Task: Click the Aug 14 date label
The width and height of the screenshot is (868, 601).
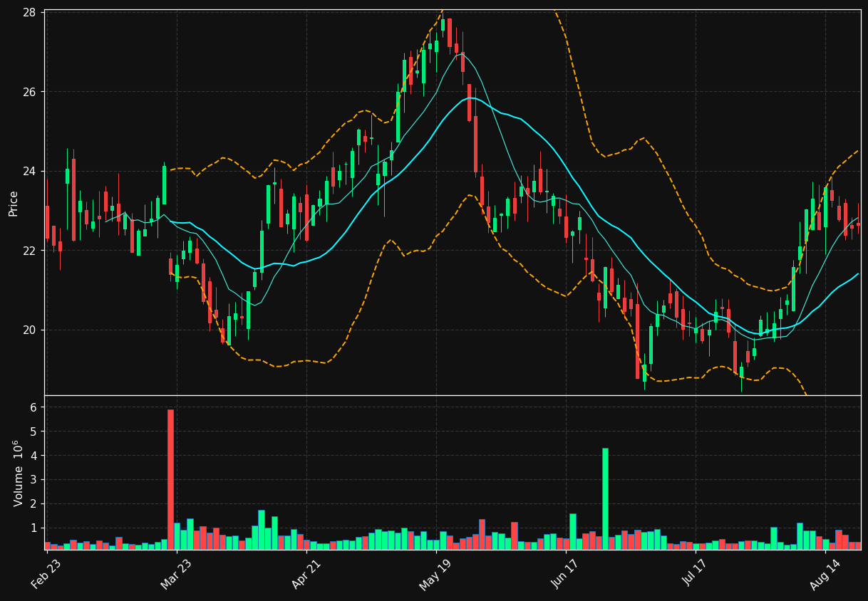Action: (827, 574)
